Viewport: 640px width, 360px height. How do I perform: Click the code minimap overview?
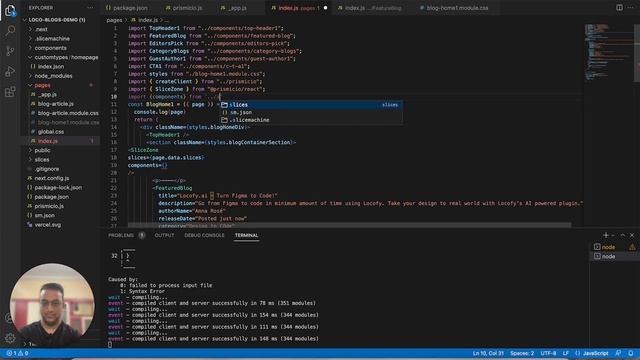608,52
